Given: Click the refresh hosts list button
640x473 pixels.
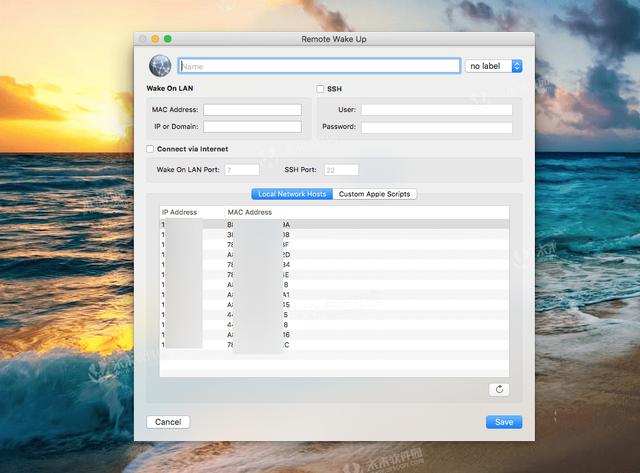Looking at the screenshot, I should [x=499, y=389].
